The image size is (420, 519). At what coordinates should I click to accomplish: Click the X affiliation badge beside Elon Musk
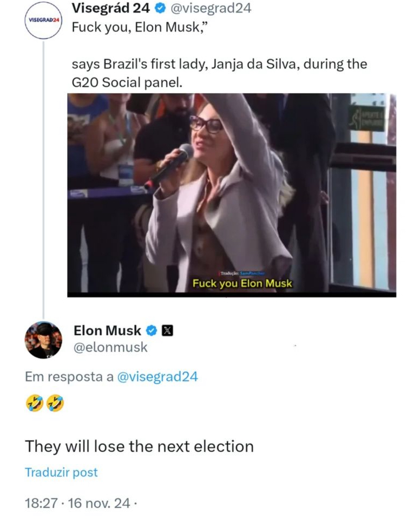pyautogui.click(x=167, y=330)
